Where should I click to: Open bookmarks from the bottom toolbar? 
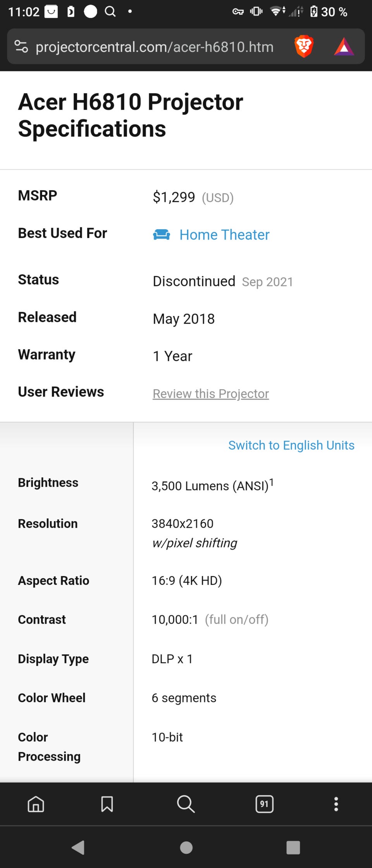coord(107,804)
